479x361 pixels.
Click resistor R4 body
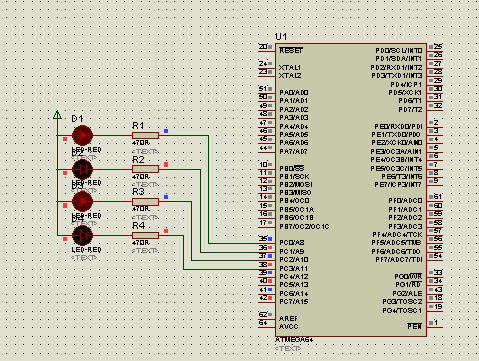pyautogui.click(x=145, y=235)
